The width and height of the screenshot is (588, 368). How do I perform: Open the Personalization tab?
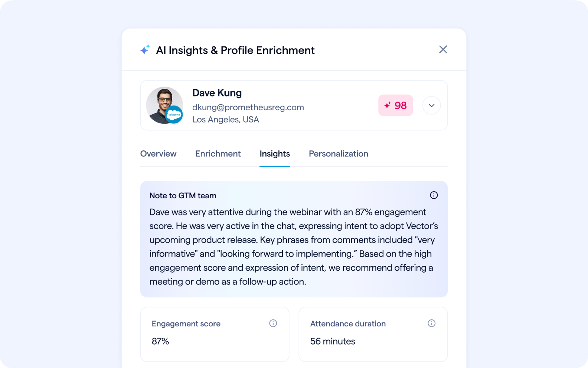pyautogui.click(x=339, y=154)
